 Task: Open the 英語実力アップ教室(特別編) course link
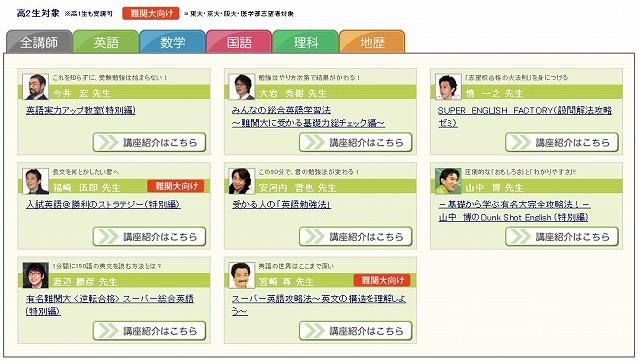pos(81,110)
